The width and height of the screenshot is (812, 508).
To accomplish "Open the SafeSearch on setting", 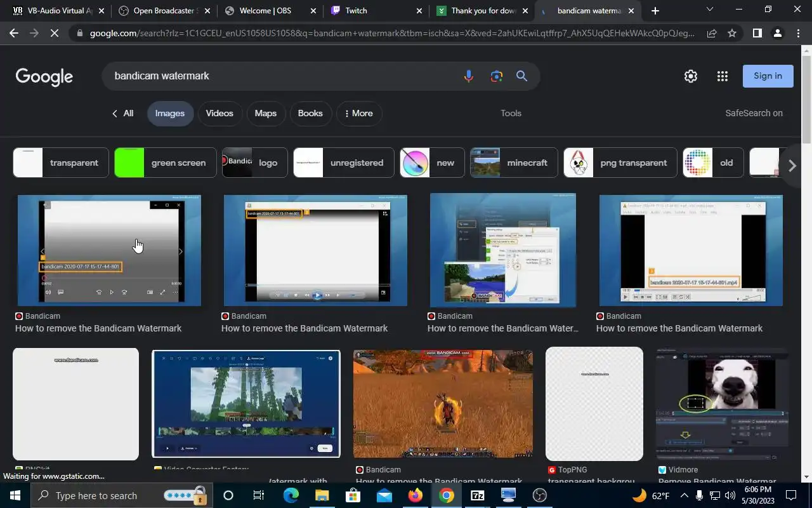I will coord(754,113).
